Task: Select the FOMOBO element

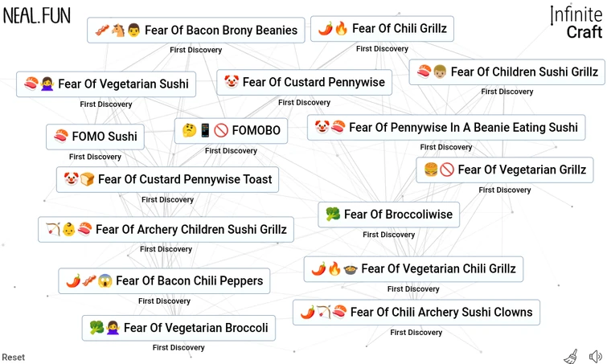Action: pos(231,130)
